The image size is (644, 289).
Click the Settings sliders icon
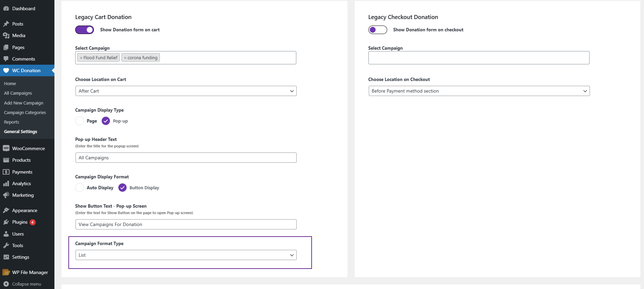coord(6,257)
